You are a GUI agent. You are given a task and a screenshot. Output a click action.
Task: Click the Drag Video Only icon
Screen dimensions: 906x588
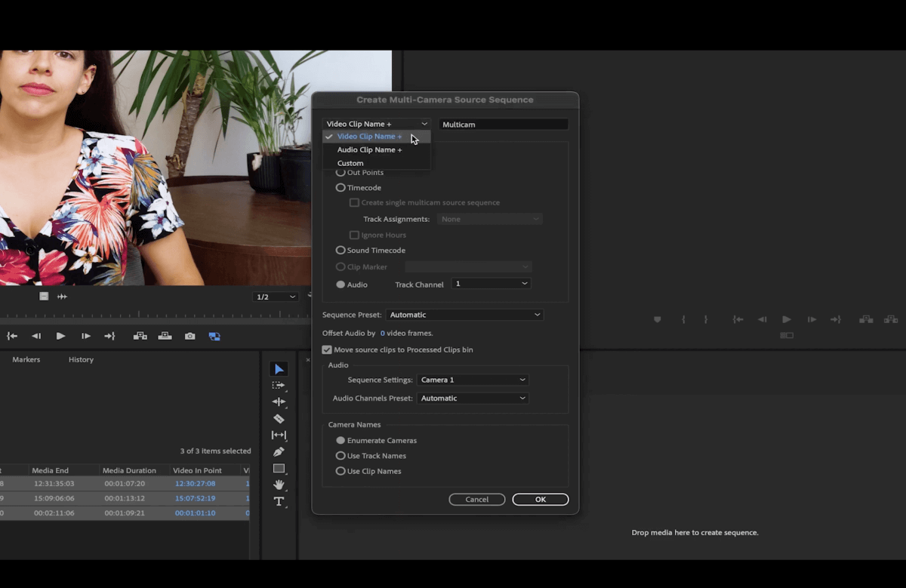click(x=44, y=297)
